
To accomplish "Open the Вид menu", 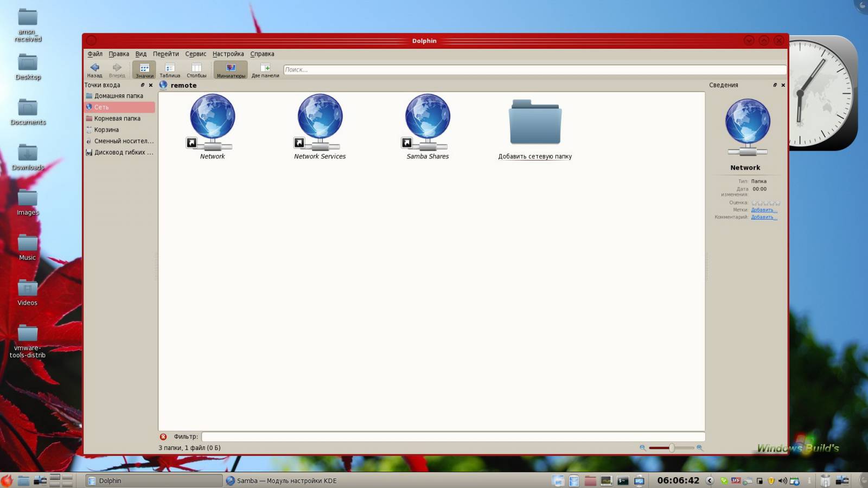I will click(x=141, y=54).
